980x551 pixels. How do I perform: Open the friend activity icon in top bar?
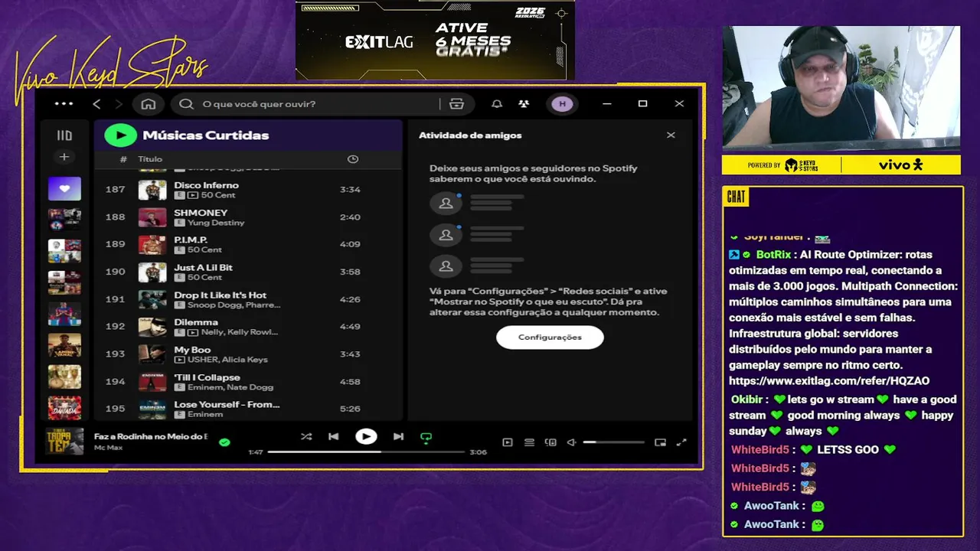coord(524,104)
